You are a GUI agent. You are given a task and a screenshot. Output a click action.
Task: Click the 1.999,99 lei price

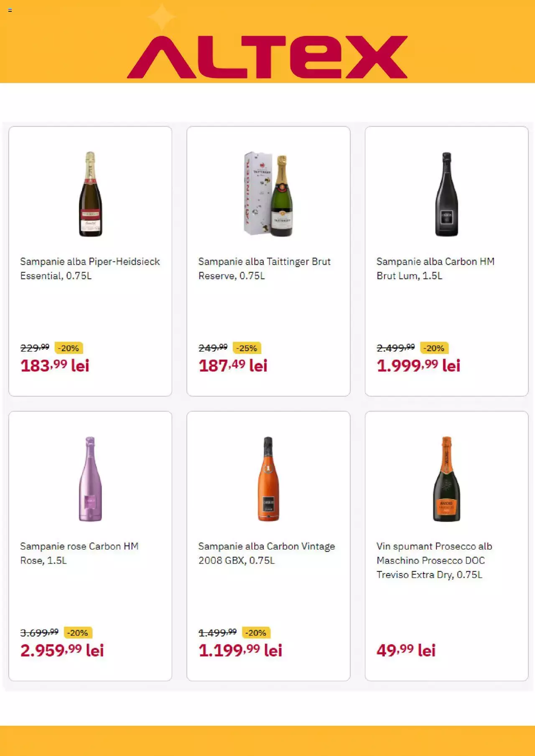click(418, 365)
